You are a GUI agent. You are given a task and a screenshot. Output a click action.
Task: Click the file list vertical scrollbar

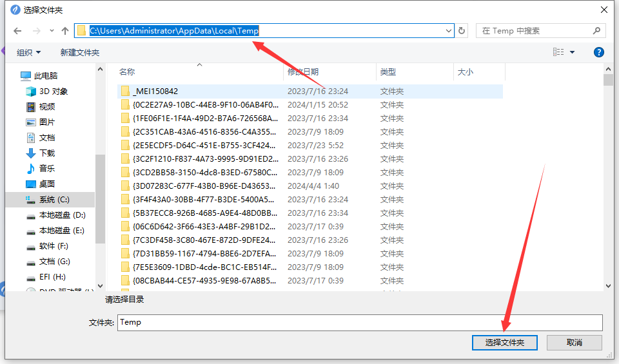click(607, 180)
